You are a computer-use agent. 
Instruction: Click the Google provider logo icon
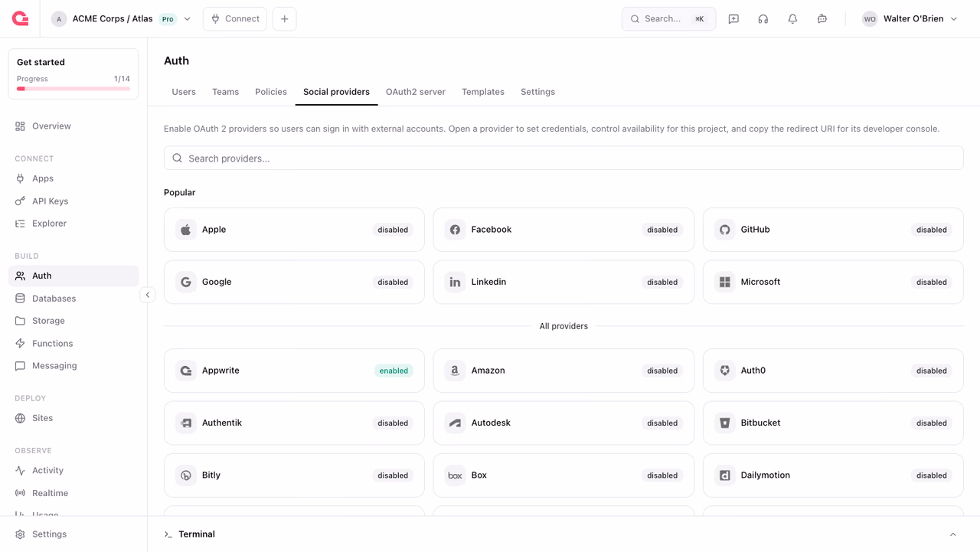[x=186, y=282]
